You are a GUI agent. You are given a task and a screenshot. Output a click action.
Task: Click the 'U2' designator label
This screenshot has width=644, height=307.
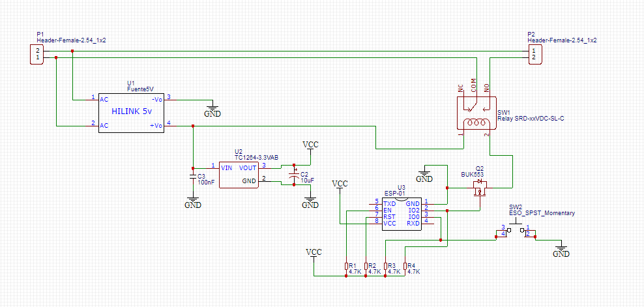click(238, 152)
